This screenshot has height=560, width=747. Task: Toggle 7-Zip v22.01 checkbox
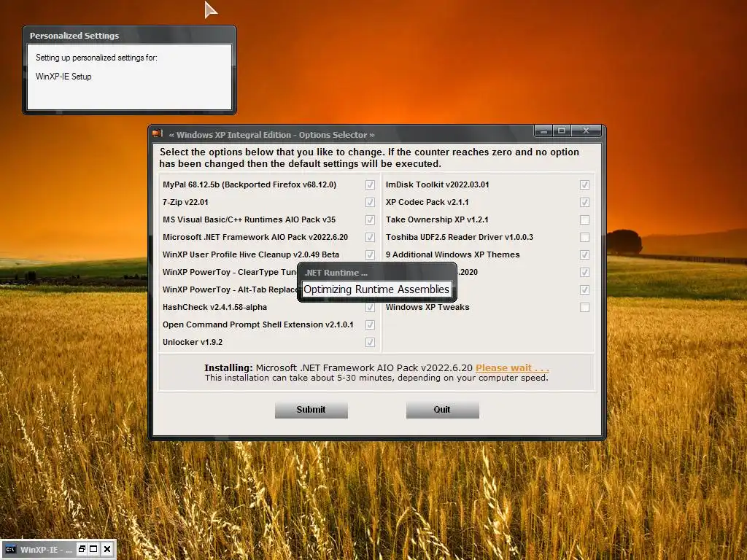click(370, 203)
